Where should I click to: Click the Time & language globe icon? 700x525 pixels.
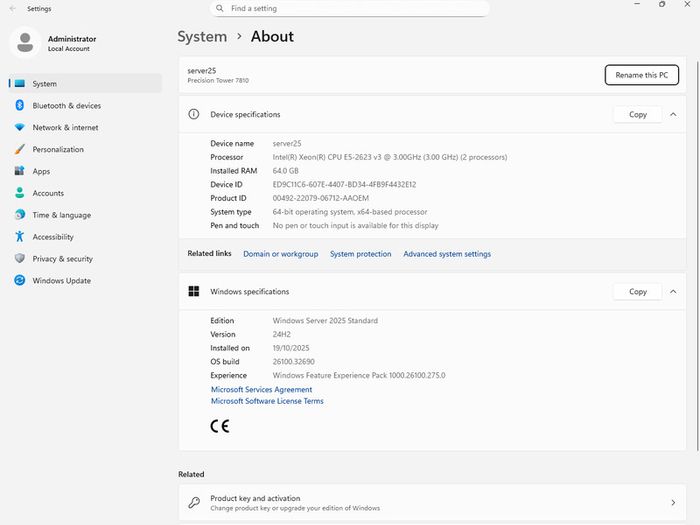coord(20,215)
